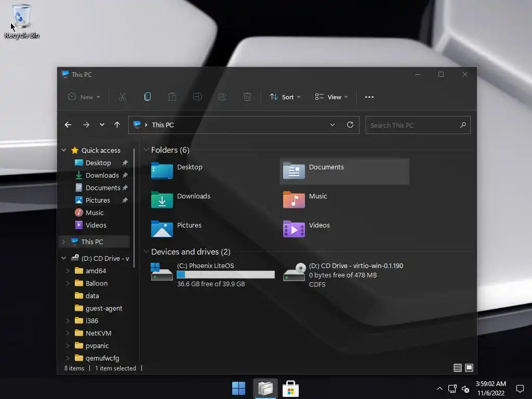This screenshot has height=399, width=532.
Task: Open the Windows Start menu
Action: click(x=239, y=389)
